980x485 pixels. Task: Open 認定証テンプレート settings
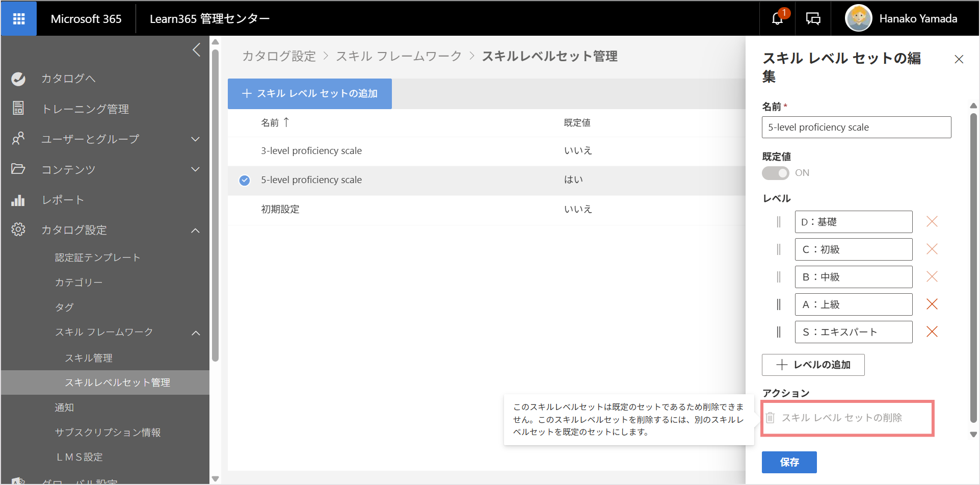click(98, 258)
